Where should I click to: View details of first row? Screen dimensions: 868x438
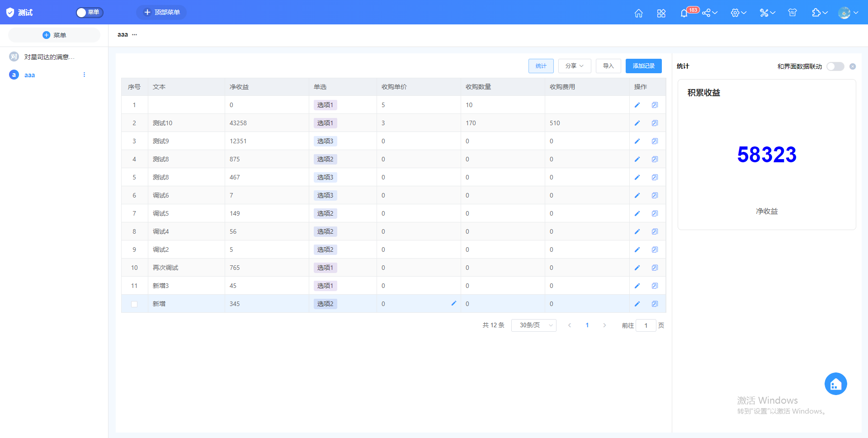[x=655, y=105]
